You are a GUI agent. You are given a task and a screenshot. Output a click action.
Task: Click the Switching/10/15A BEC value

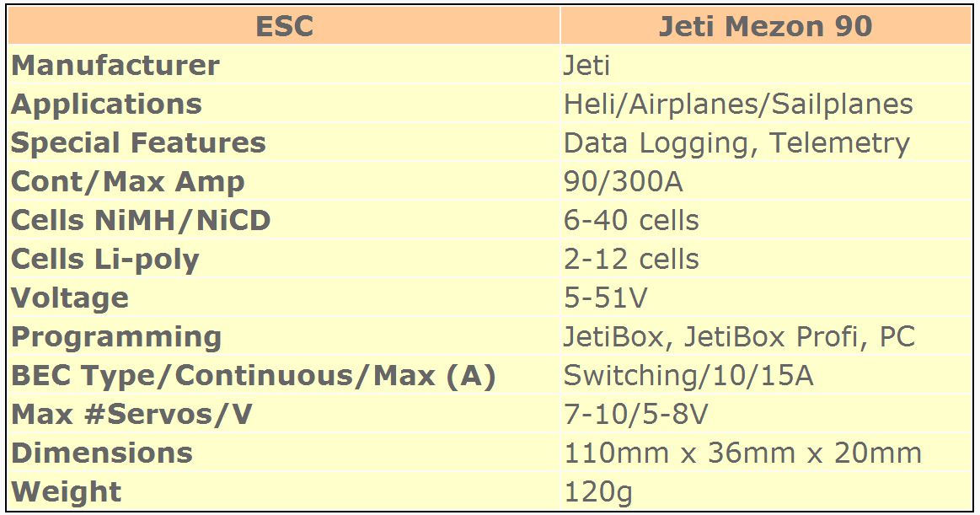(x=688, y=376)
